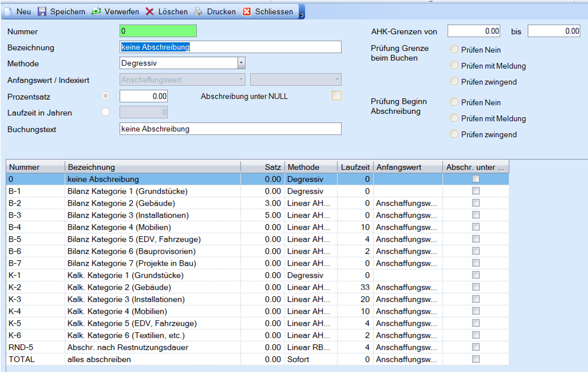Click the Neu new-record icon
Viewport: 588px width, 372px height.
pyautogui.click(x=9, y=11)
